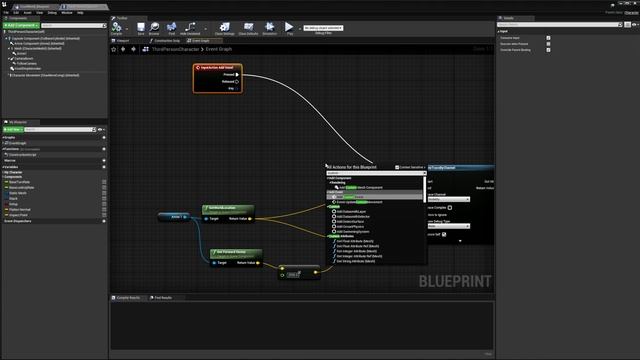Image resolution: width=640 pixels, height=360 pixels.
Task: Click the Unreal Engine logo icon
Action: coord(4,4)
